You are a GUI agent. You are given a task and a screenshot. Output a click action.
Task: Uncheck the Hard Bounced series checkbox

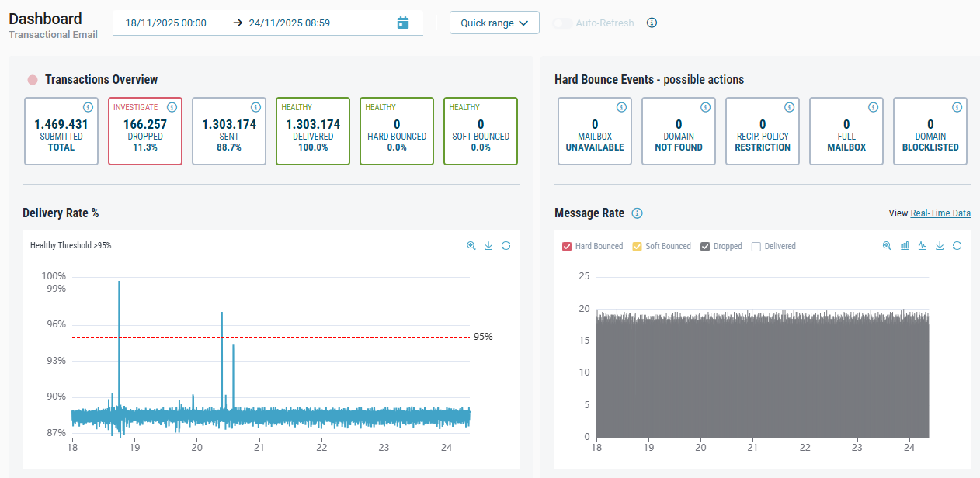(x=567, y=247)
